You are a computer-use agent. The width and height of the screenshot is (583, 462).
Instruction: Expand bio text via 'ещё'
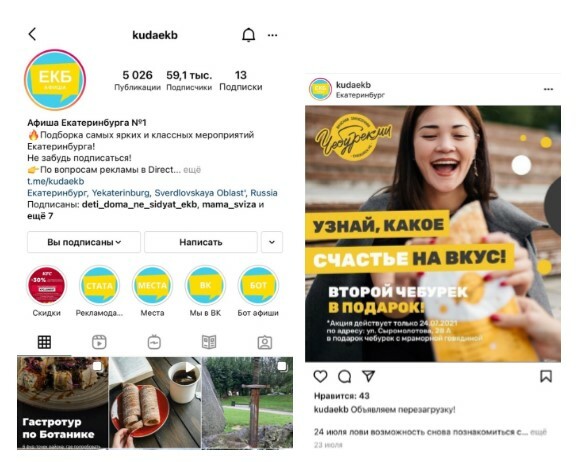192,170
